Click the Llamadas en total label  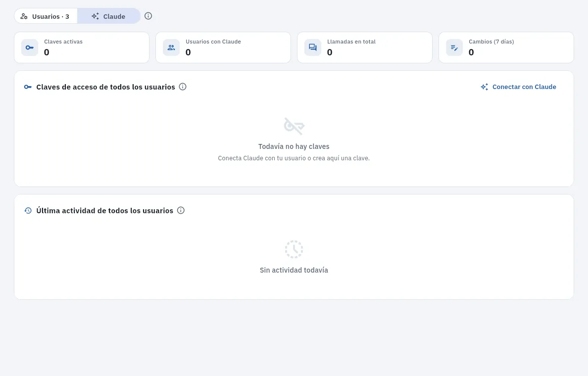351,42
